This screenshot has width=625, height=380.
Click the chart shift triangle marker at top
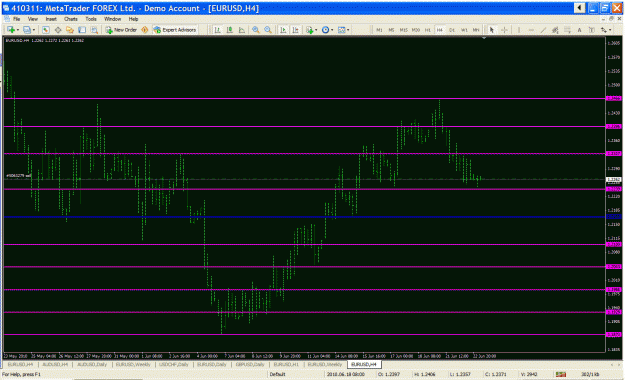[x=484, y=38]
